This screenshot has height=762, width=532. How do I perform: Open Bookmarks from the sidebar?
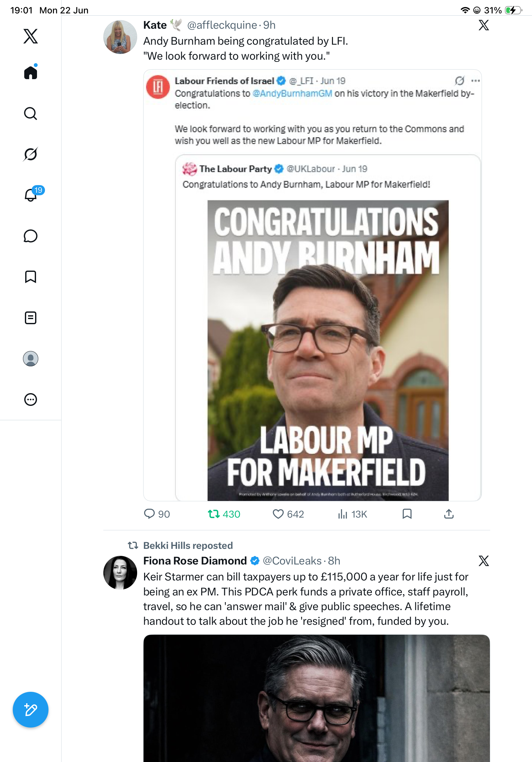click(31, 277)
